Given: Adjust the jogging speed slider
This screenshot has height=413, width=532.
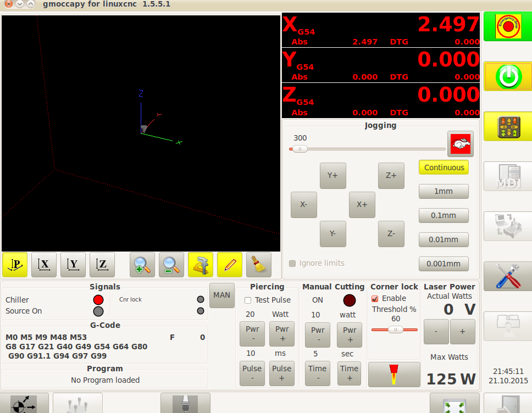Looking at the screenshot, I should (300, 149).
